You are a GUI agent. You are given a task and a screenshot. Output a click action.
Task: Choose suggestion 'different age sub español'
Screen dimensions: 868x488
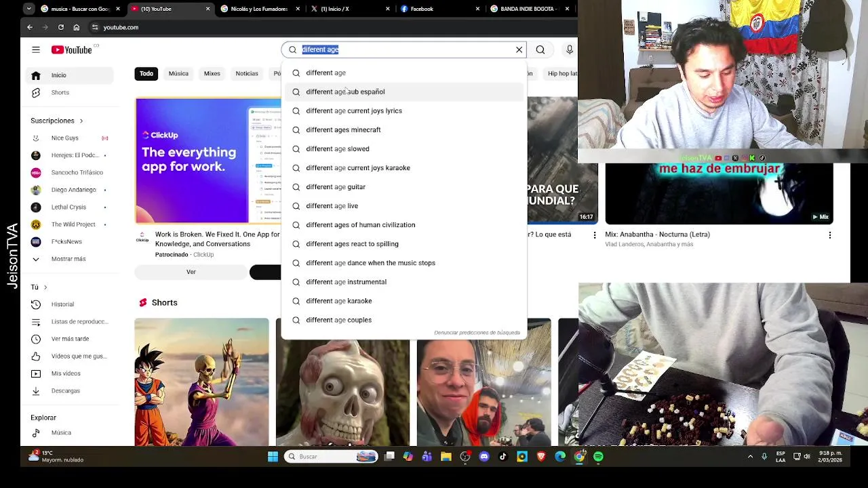click(404, 91)
